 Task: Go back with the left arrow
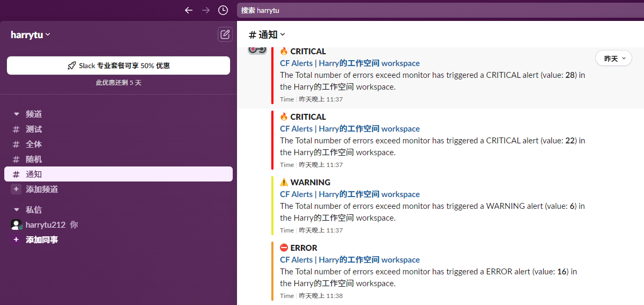tap(188, 10)
